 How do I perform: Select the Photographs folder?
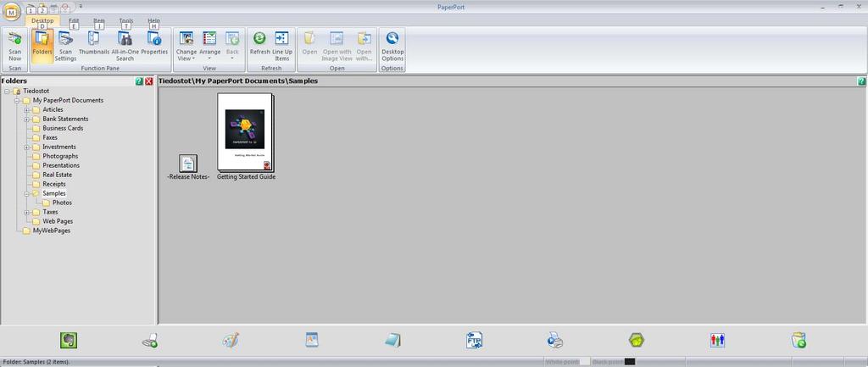point(60,156)
